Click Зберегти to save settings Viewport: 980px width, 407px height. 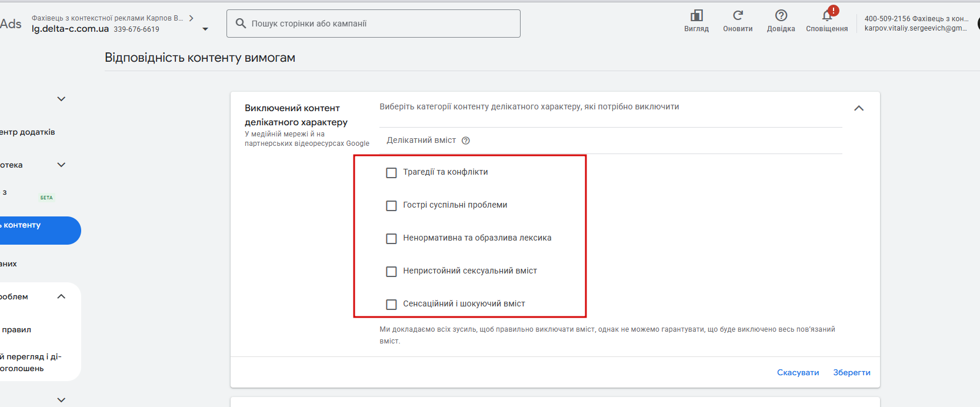(x=852, y=372)
